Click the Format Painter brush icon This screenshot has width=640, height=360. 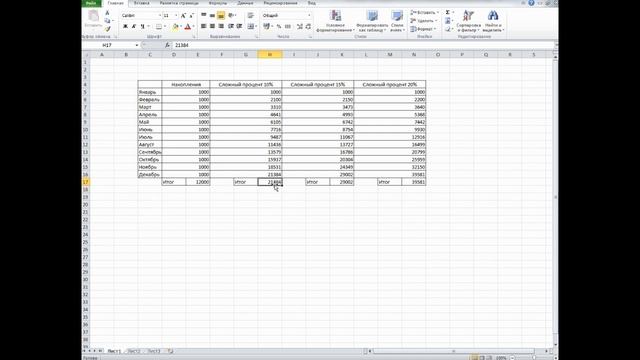pyautogui.click(x=107, y=29)
